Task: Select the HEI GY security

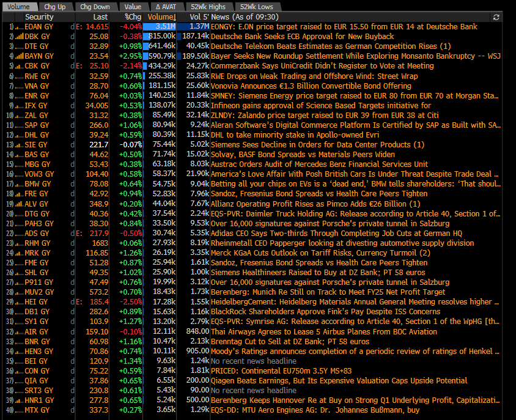Action: tap(36, 302)
